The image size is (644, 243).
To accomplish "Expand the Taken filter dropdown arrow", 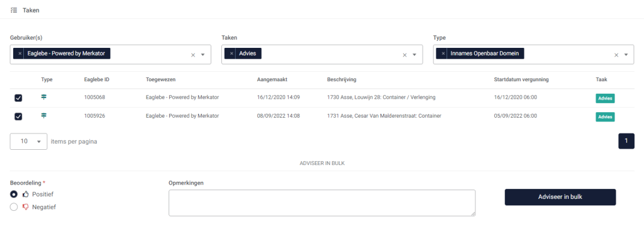I will [414, 55].
